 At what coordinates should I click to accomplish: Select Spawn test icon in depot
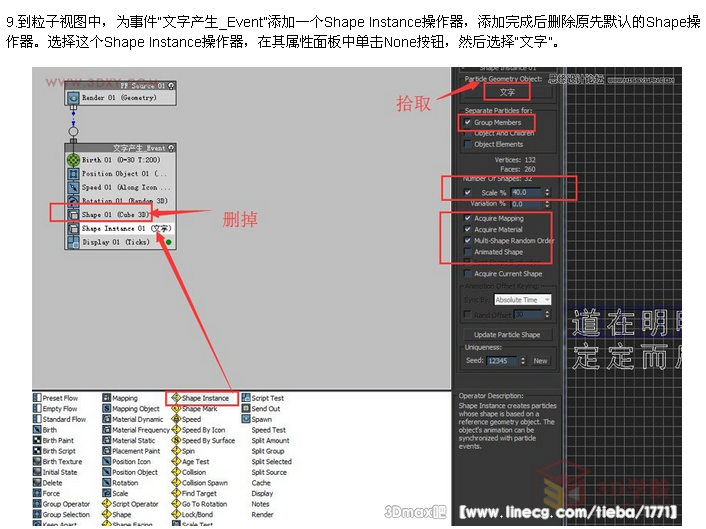tap(246, 419)
